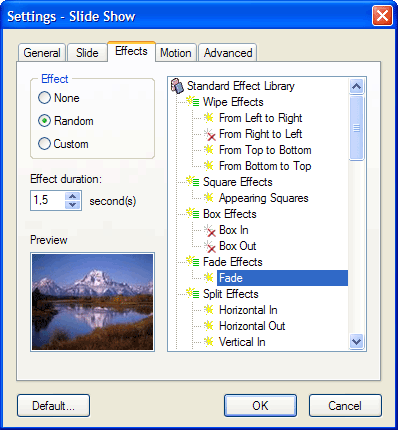Switch to the Slide tab
Viewport: 398px width, 430px height.
point(87,53)
